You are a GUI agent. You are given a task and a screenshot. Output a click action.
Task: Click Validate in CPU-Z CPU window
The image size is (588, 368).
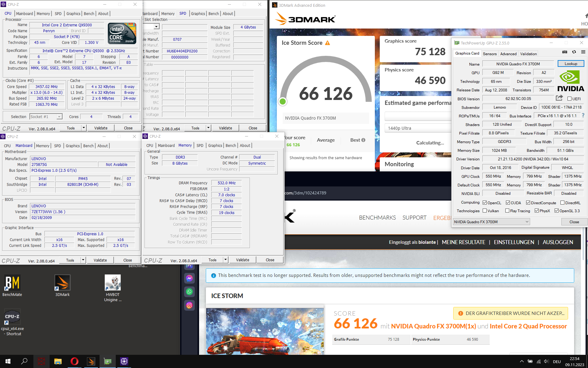coord(101,128)
